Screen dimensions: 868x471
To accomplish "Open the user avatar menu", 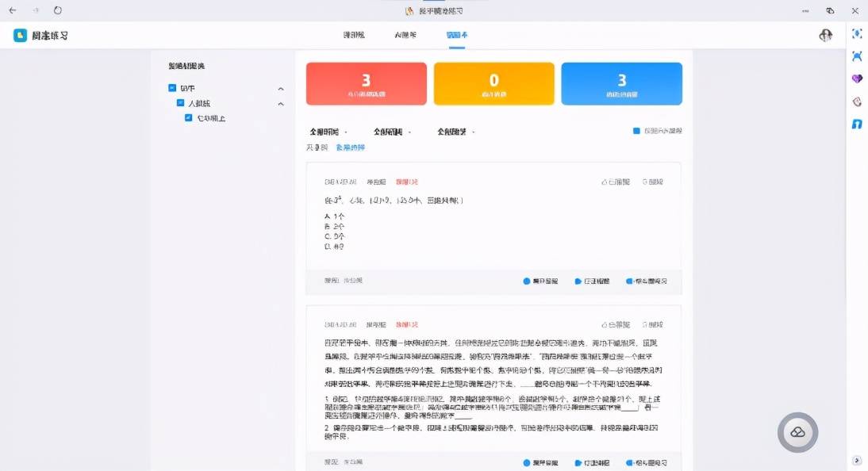I will coord(825,36).
